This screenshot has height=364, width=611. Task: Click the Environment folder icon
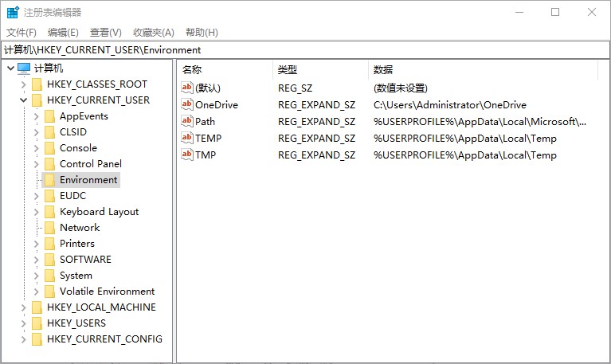pyautogui.click(x=50, y=180)
